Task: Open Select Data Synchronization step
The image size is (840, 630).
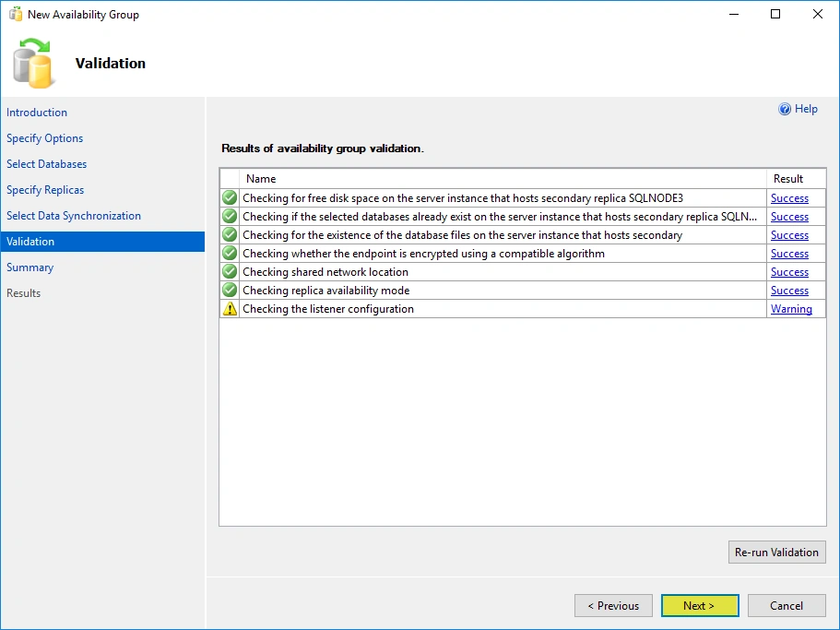Action: 74,216
